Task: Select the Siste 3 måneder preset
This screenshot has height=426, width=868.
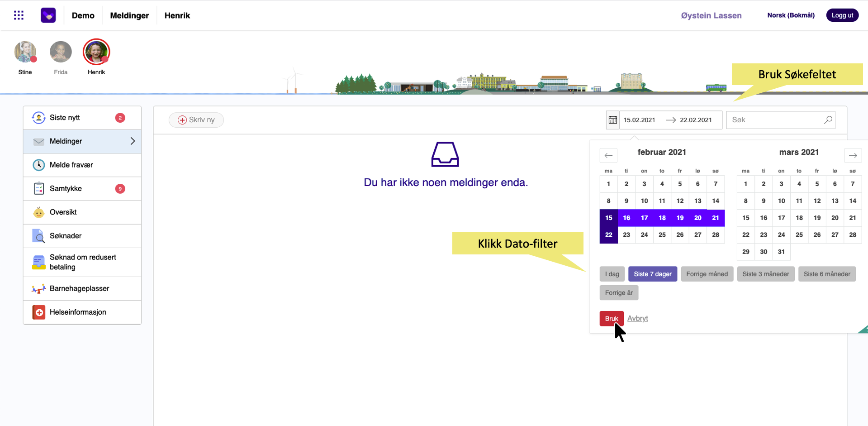Action: 765,274
